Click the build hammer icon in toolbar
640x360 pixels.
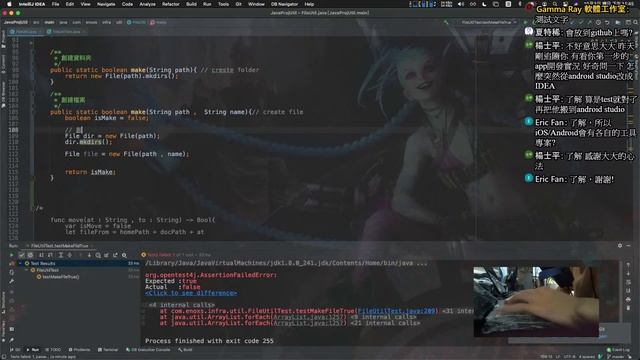click(x=446, y=22)
